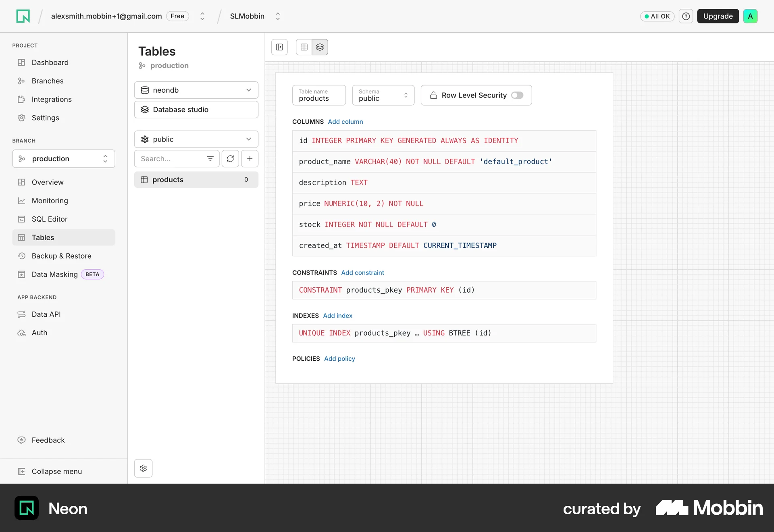Switch to table grid view icon
Viewport: 774px width, 532px height.
304,47
